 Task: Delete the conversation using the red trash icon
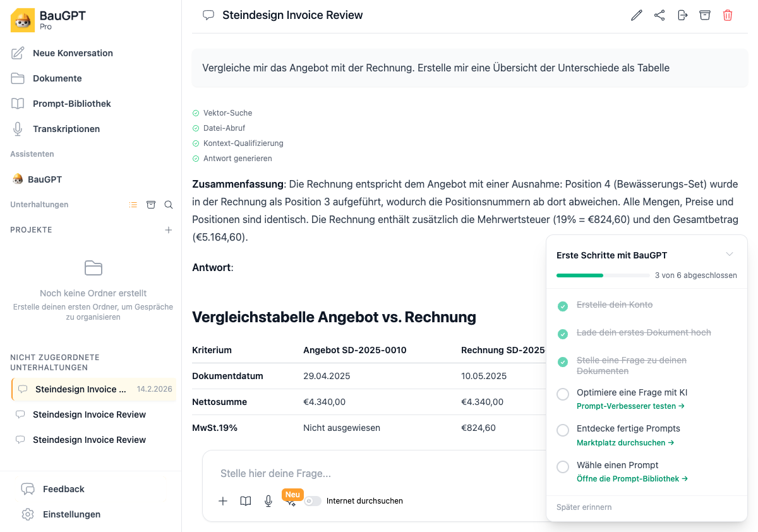click(728, 15)
